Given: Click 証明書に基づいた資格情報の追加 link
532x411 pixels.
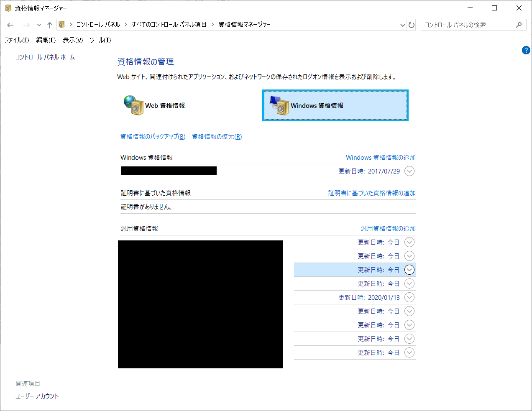Looking at the screenshot, I should tap(372, 193).
